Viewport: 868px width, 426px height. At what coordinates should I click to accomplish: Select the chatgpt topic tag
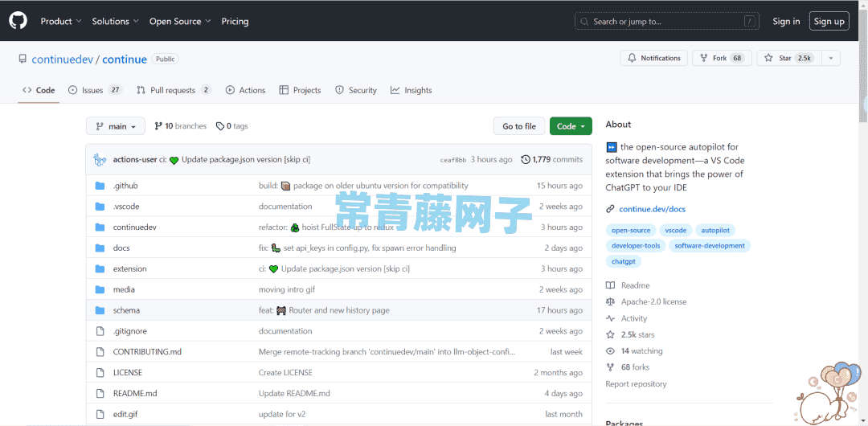tap(624, 261)
